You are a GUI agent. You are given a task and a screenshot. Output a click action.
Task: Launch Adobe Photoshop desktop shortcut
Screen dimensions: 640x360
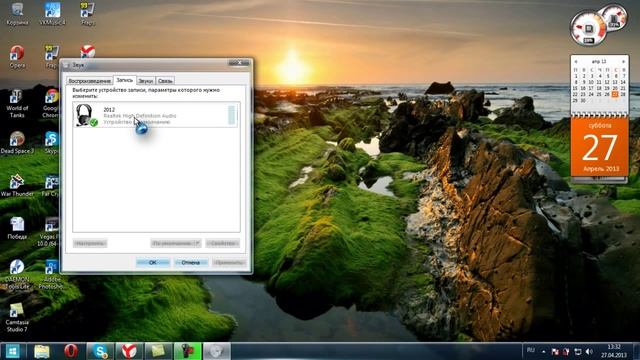(51, 274)
